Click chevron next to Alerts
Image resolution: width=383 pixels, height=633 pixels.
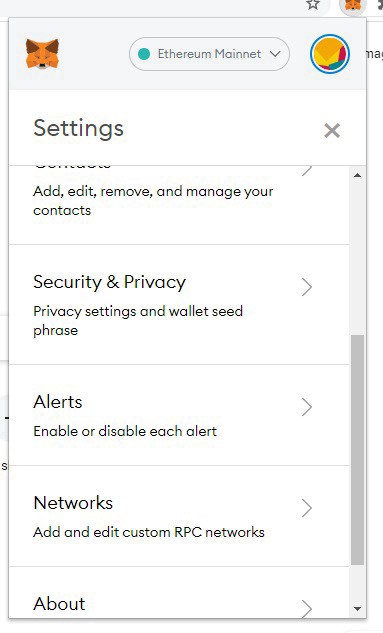[x=307, y=407]
